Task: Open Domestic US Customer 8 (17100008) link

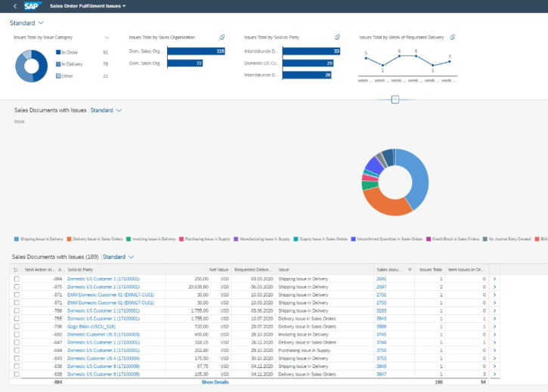Action: click(104, 374)
